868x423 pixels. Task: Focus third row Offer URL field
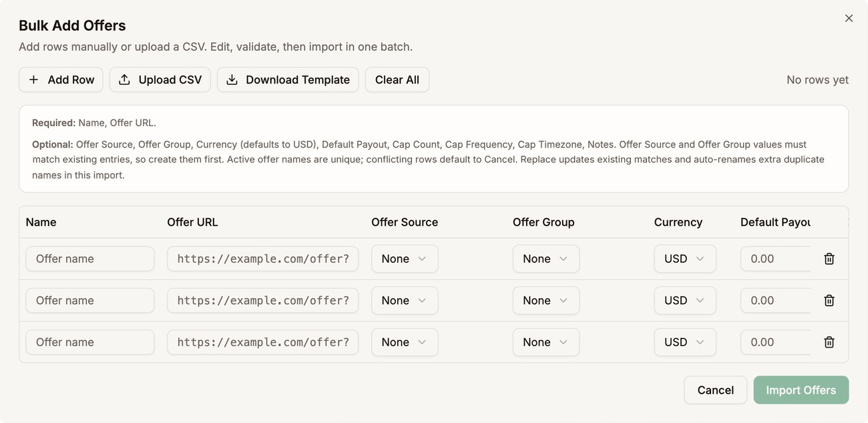[262, 342]
